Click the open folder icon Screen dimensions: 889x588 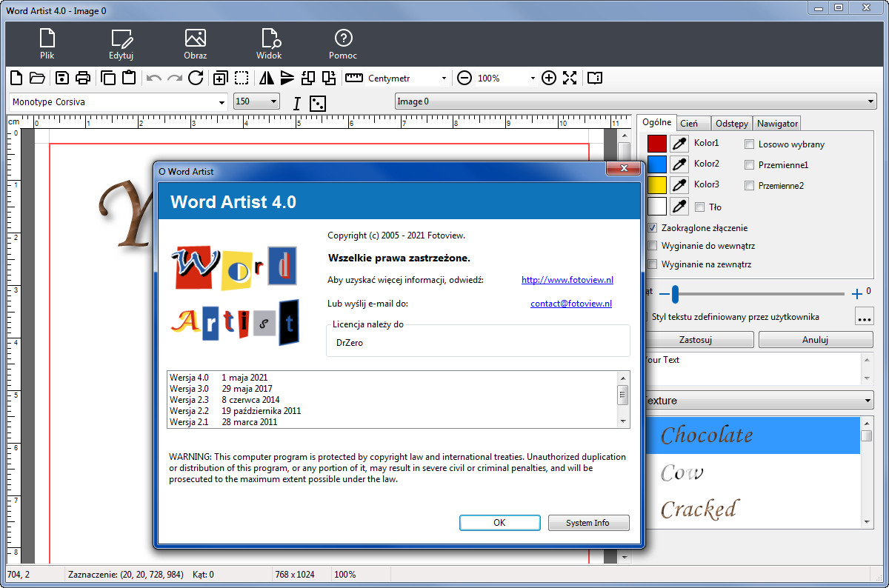click(x=37, y=78)
